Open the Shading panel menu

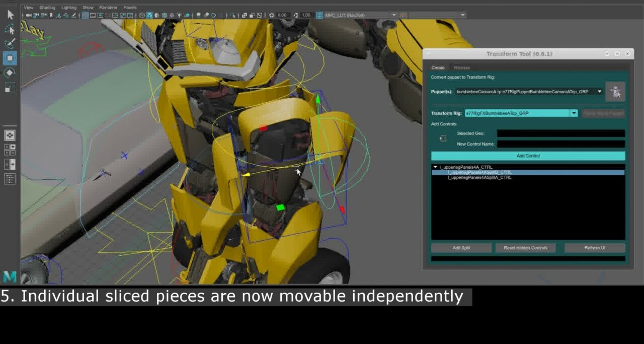coord(47,8)
